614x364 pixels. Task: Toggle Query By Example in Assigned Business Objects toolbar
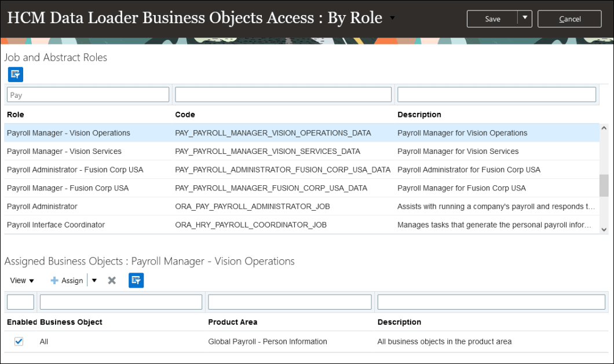coord(136,280)
